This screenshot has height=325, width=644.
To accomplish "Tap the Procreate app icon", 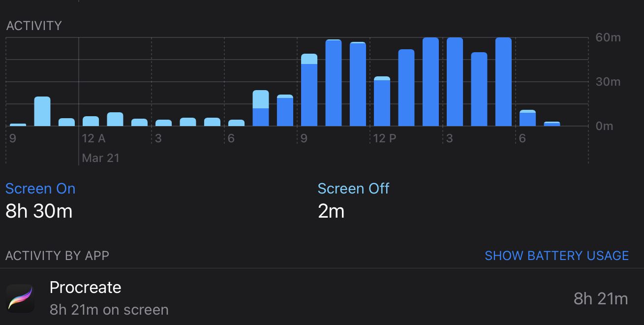I will pyautogui.click(x=20, y=298).
